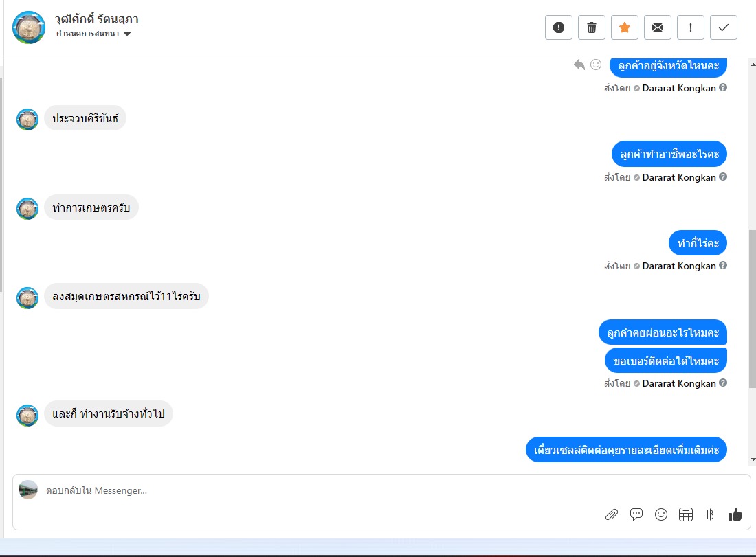Image resolution: width=756 pixels, height=557 pixels.
Task: React to message with smiley icon
Action: (596, 65)
